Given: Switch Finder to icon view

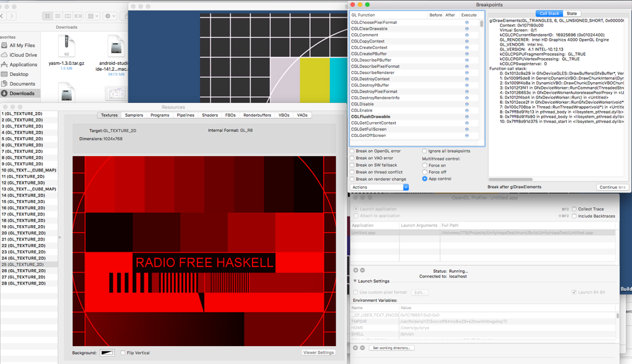Looking at the screenshot, I should pyautogui.click(x=47, y=15).
